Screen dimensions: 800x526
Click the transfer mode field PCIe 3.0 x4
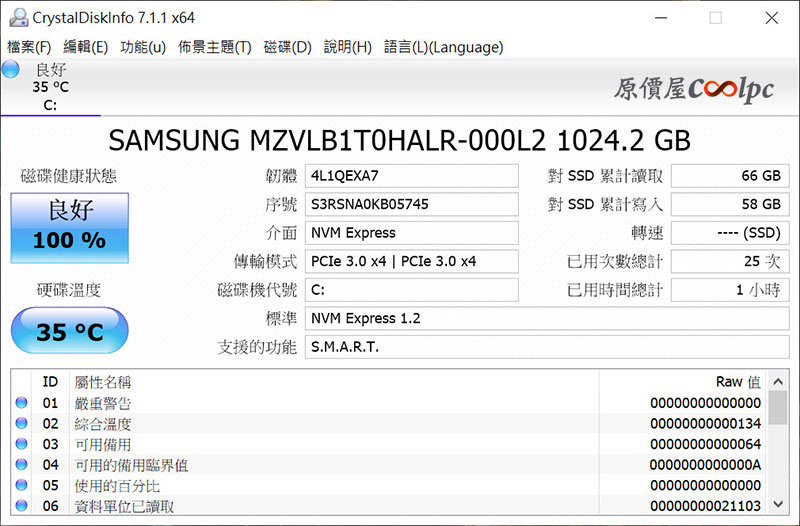pyautogui.click(x=412, y=262)
